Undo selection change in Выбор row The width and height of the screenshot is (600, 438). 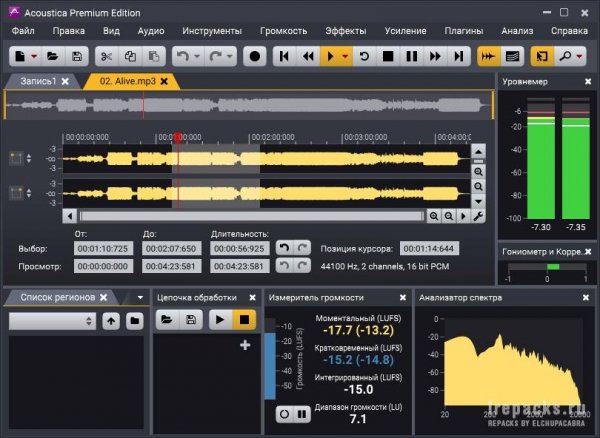284,248
